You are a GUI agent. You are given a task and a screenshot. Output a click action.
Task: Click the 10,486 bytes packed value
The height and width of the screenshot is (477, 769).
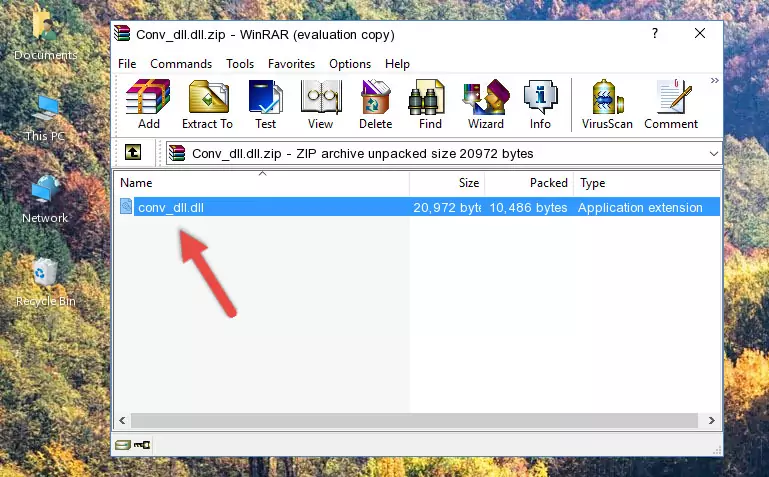[x=528, y=207]
